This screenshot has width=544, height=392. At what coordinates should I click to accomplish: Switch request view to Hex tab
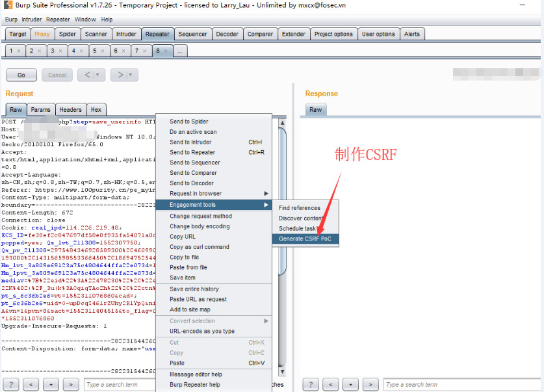point(96,110)
